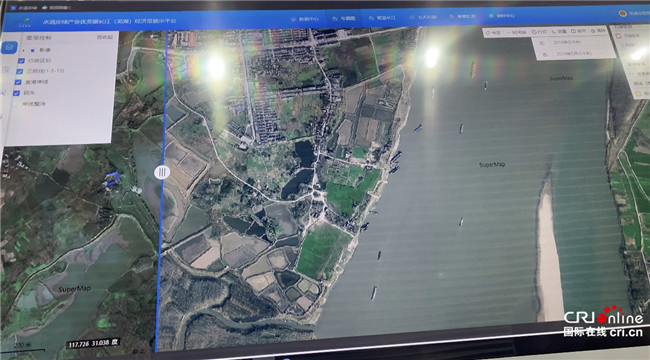Click the round swipe-divider handle on the map

(x=162, y=172)
